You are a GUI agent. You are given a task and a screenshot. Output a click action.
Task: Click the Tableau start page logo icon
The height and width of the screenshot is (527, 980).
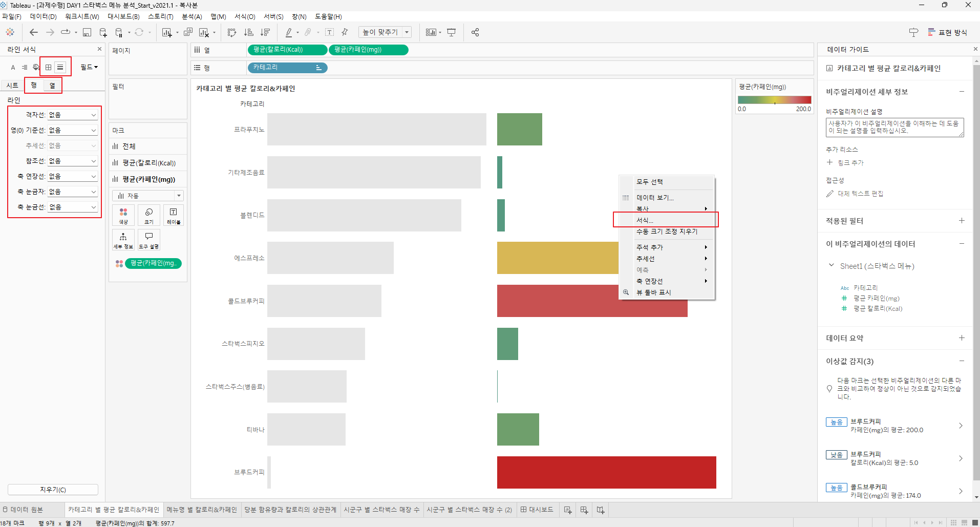(x=10, y=32)
